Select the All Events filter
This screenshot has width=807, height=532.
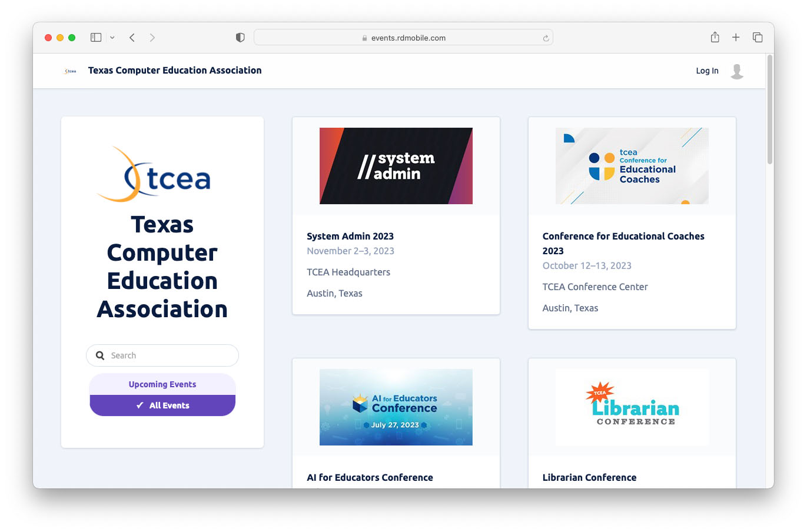[162, 405]
